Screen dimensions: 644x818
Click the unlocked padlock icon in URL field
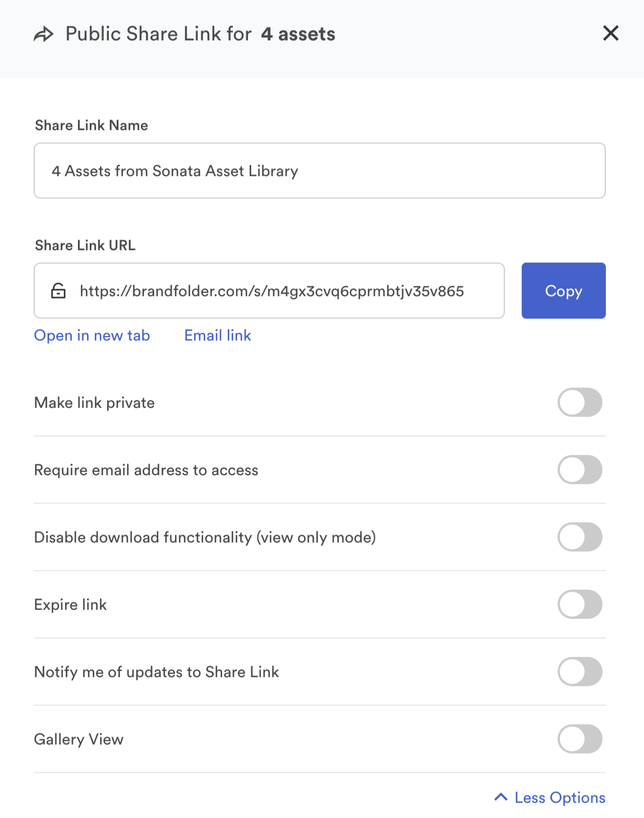click(58, 291)
